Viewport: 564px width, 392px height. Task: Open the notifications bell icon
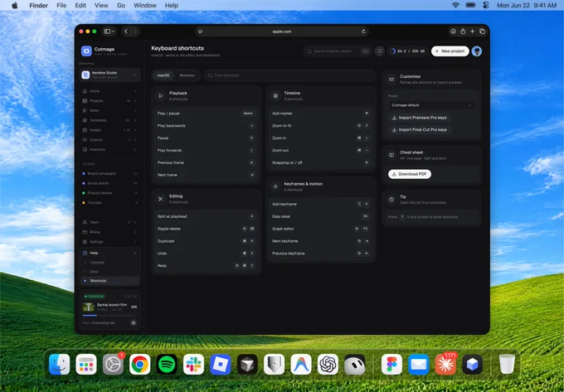coord(380,51)
